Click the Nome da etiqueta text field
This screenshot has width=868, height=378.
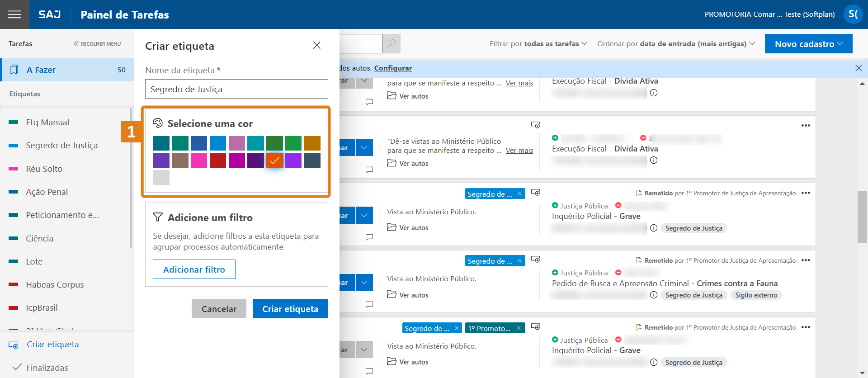tap(236, 89)
